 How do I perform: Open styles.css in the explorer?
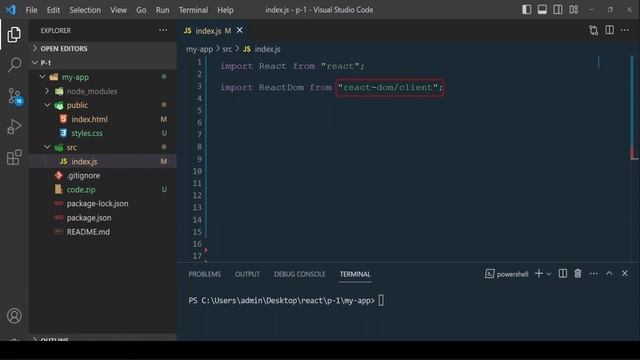(103, 133)
